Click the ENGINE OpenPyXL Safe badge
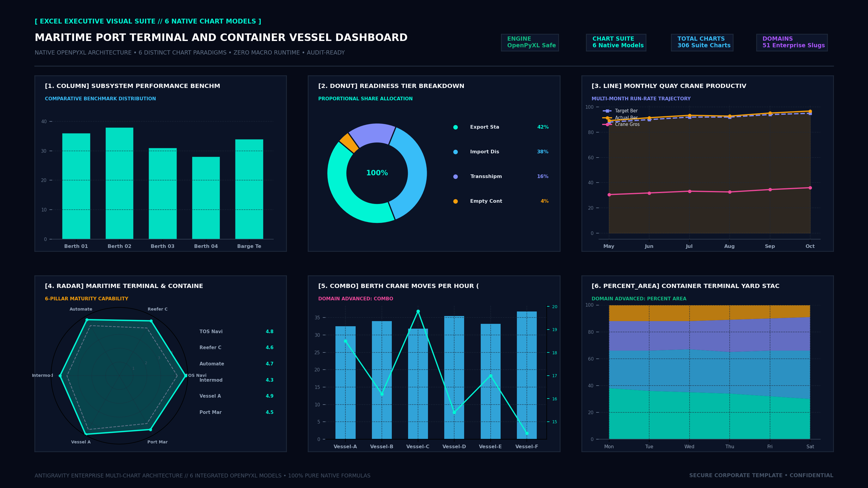Viewport: 868px width, 488px height. click(530, 42)
